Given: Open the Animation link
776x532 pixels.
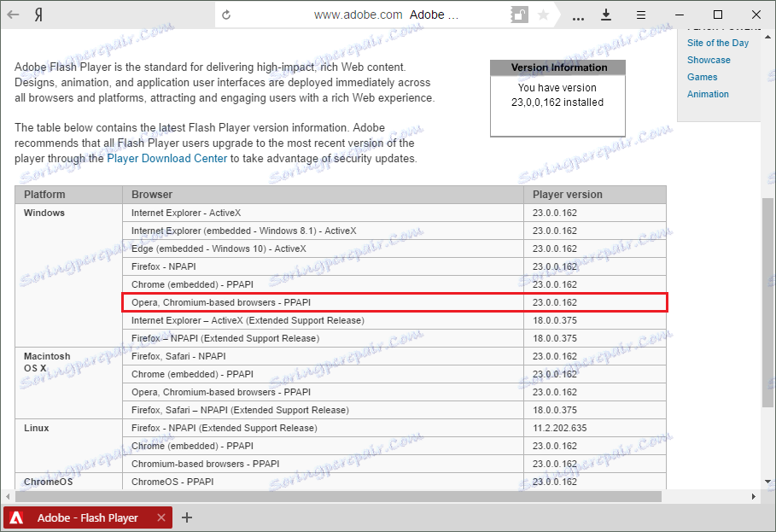Looking at the screenshot, I should [x=708, y=94].
